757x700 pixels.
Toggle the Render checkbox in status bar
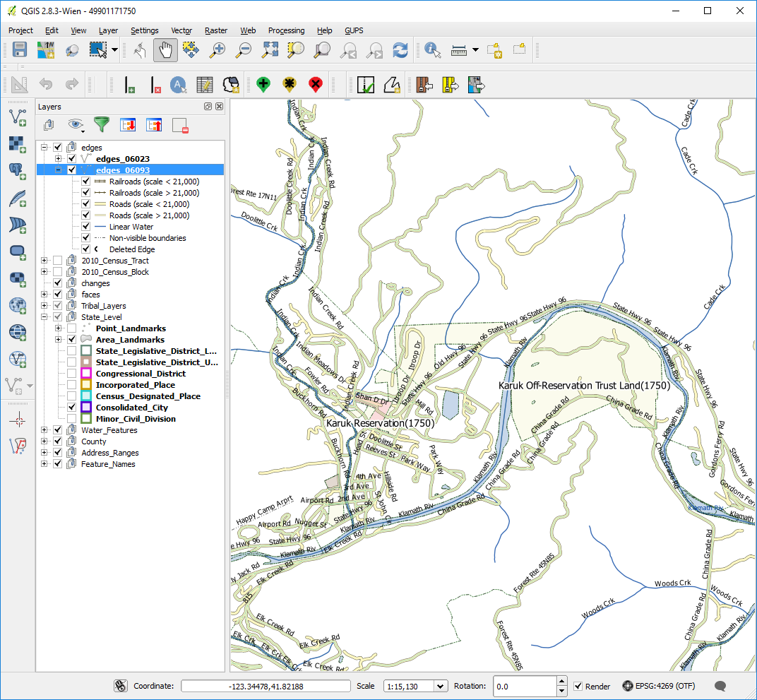tap(578, 686)
